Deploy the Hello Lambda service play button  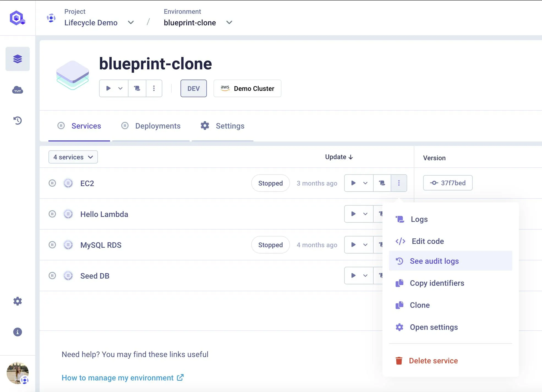(x=354, y=214)
